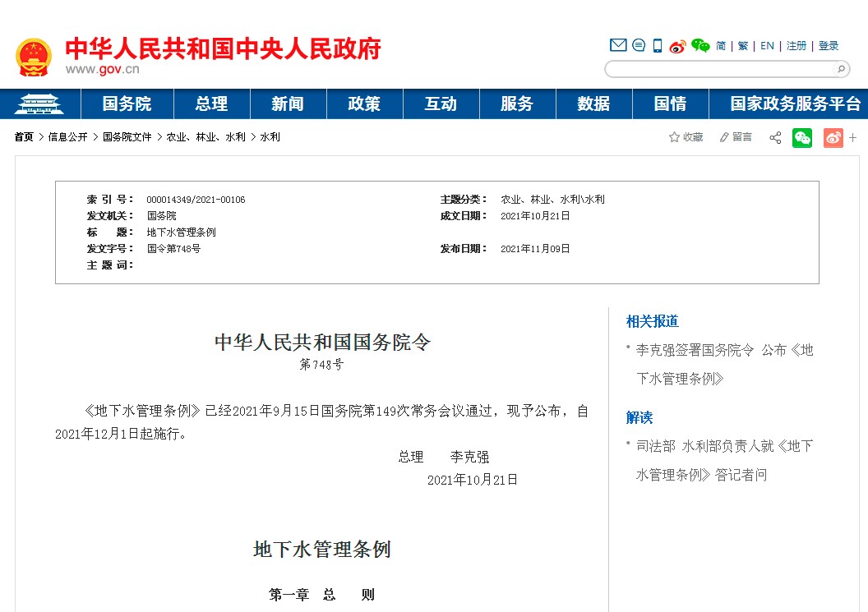The image size is (868, 612).
Task: Open the Weibo icon in top header
Action: click(x=677, y=46)
